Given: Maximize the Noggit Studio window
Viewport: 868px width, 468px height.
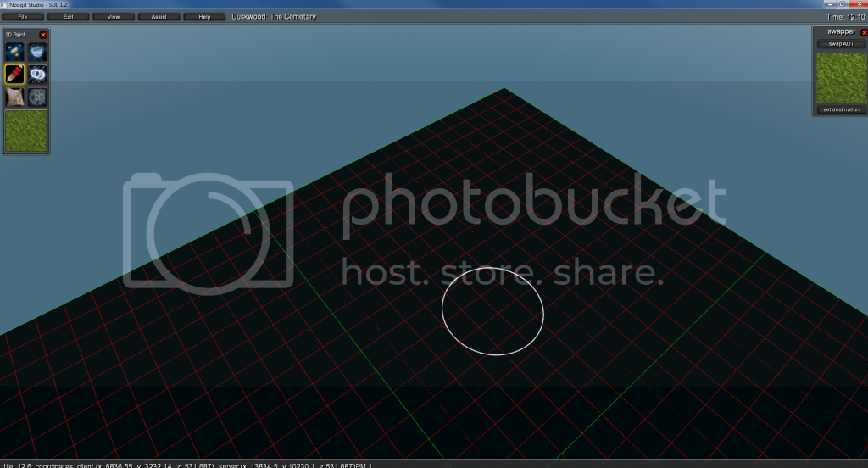Looking at the screenshot, I should click(x=842, y=3).
